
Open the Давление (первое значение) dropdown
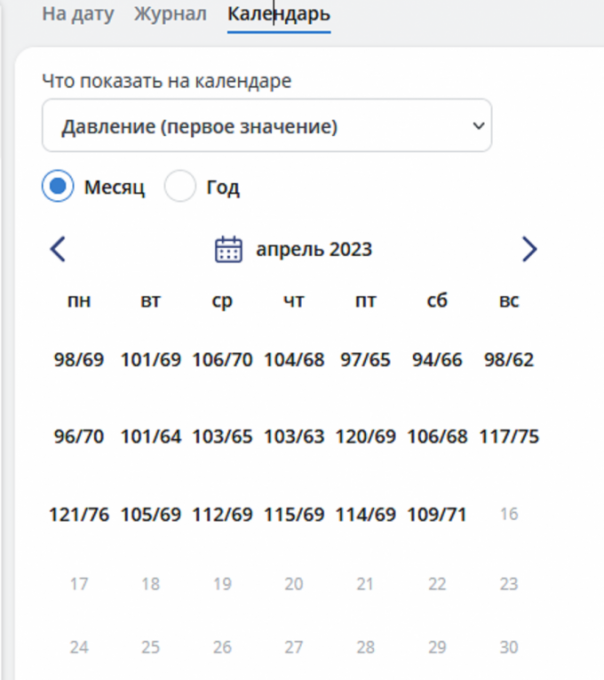click(x=267, y=126)
